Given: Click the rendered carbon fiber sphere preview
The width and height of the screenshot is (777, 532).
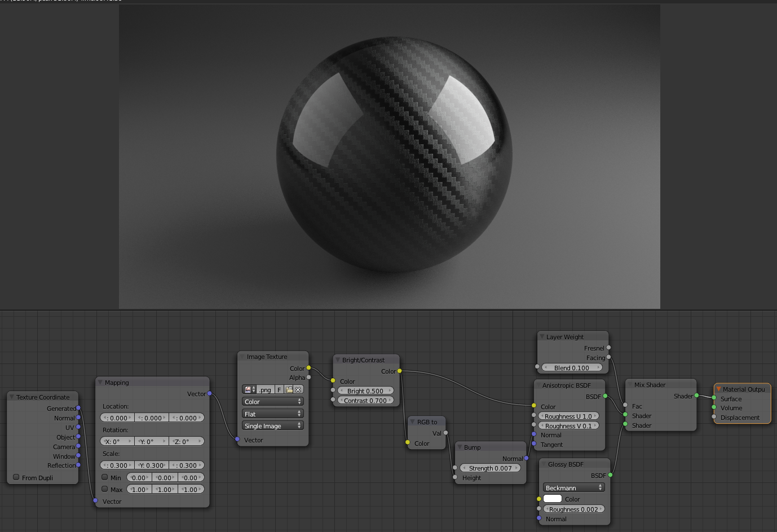Looking at the screenshot, I should tap(394, 155).
